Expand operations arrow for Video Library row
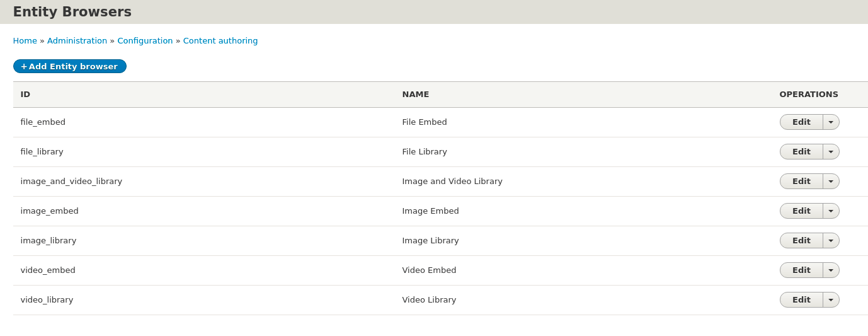 point(831,300)
